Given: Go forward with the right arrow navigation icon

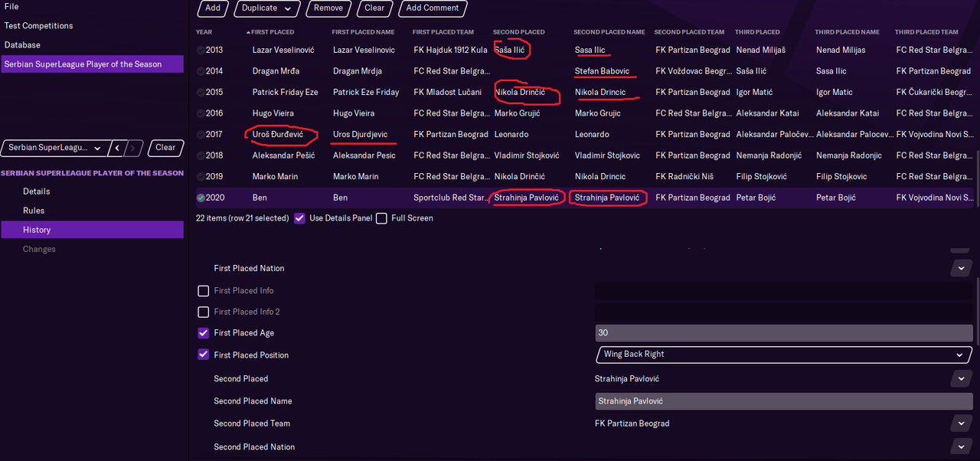Looking at the screenshot, I should (134, 148).
